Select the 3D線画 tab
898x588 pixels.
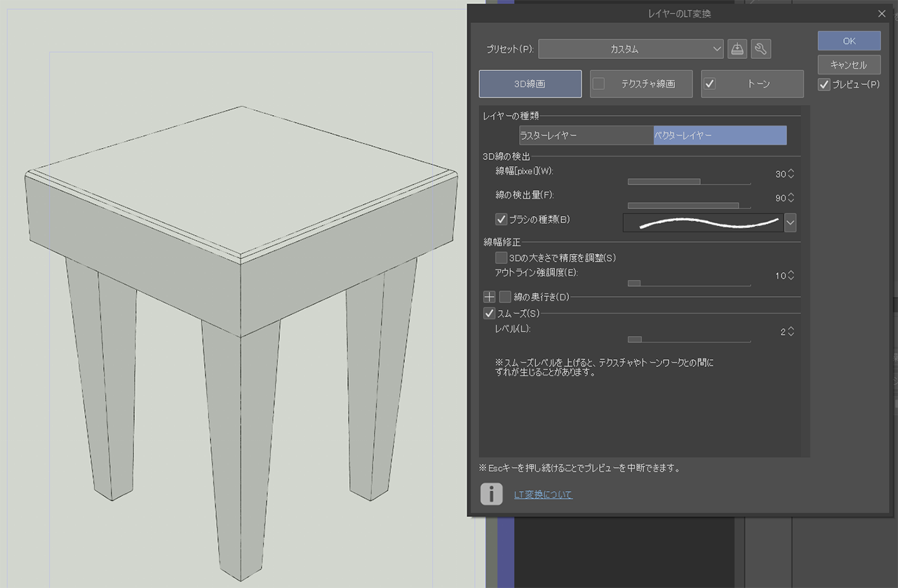530,84
